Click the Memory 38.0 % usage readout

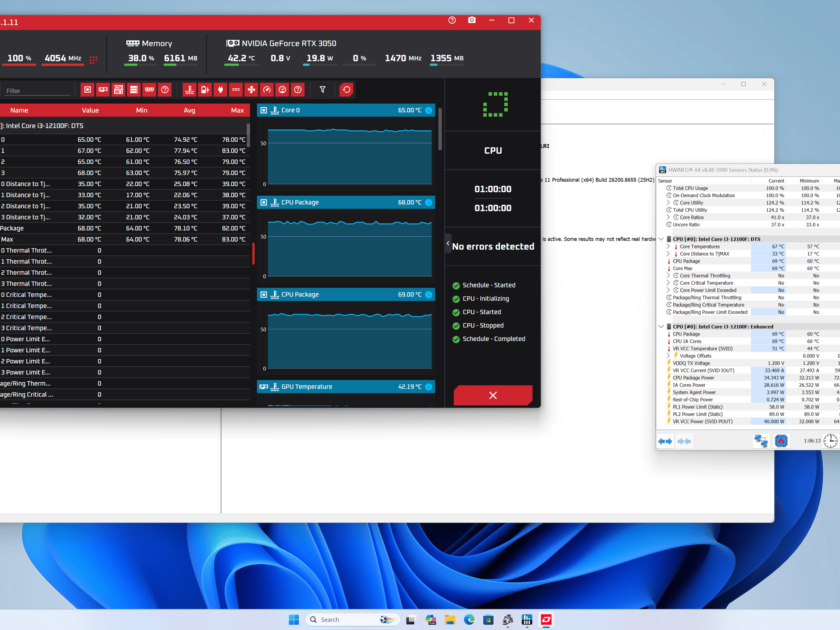tap(141, 58)
